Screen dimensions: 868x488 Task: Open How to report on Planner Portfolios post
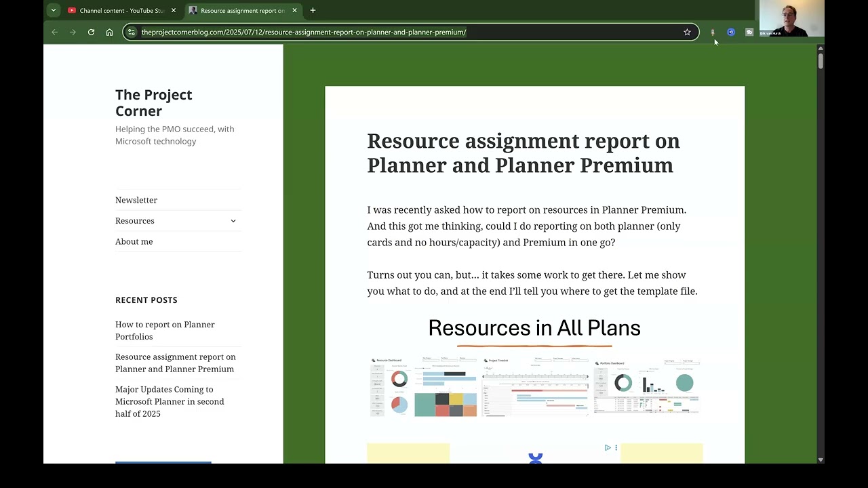165,330
